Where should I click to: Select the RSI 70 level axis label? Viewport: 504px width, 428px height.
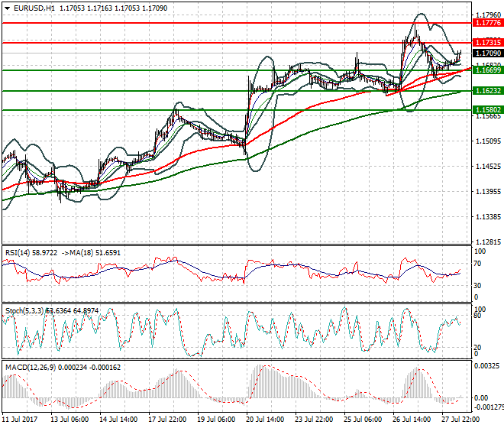click(477, 264)
